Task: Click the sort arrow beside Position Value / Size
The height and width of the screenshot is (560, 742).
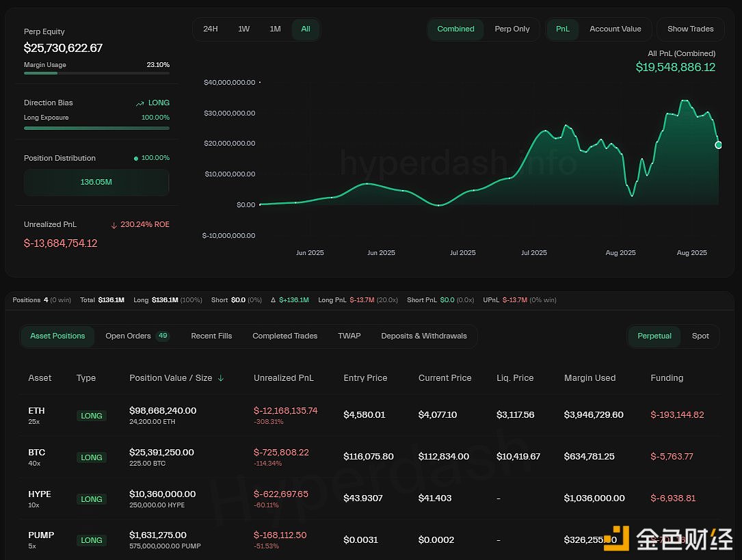Action: coord(220,378)
